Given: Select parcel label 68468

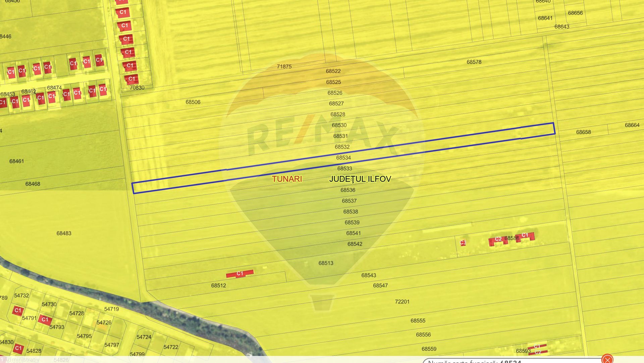Looking at the screenshot, I should click(x=33, y=184).
